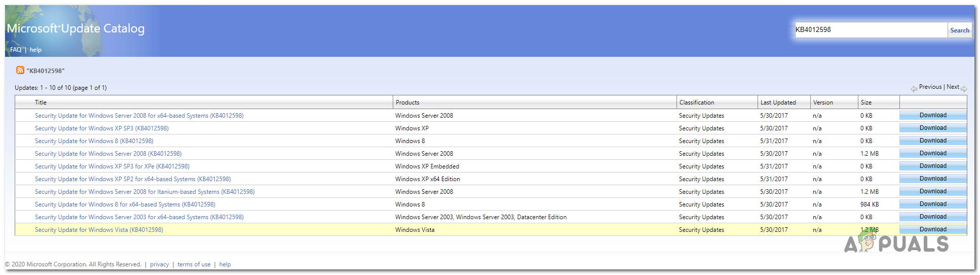Download Windows 8 x64-based Systems update

click(x=933, y=204)
